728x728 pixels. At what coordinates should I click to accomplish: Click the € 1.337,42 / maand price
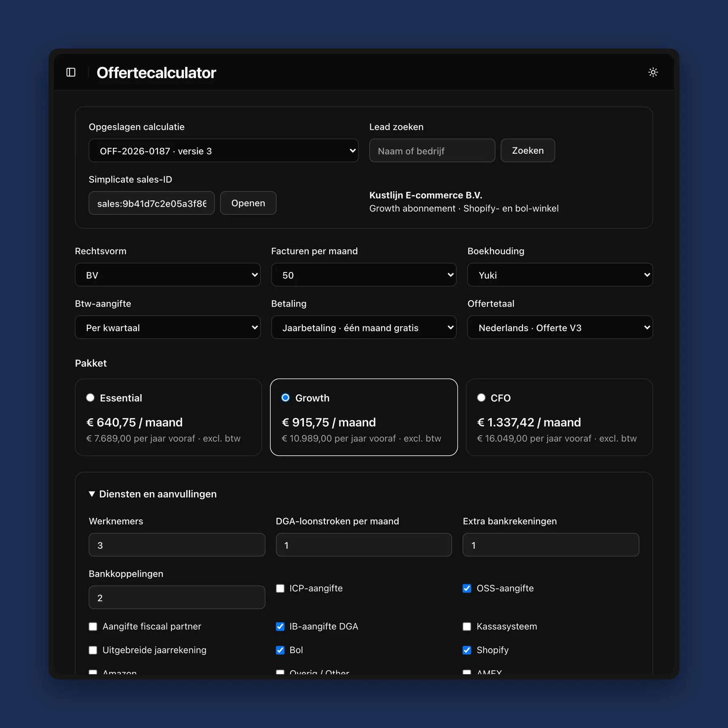pos(529,423)
